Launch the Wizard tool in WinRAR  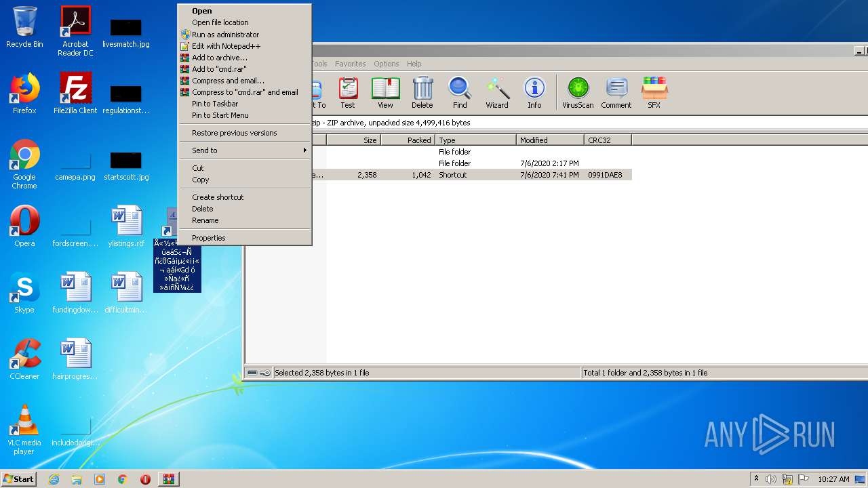click(497, 93)
